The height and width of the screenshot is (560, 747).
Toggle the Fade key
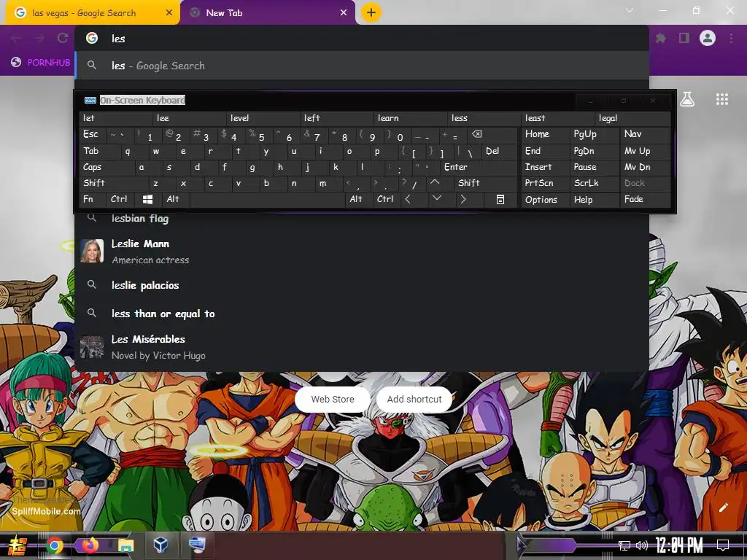tap(645, 200)
